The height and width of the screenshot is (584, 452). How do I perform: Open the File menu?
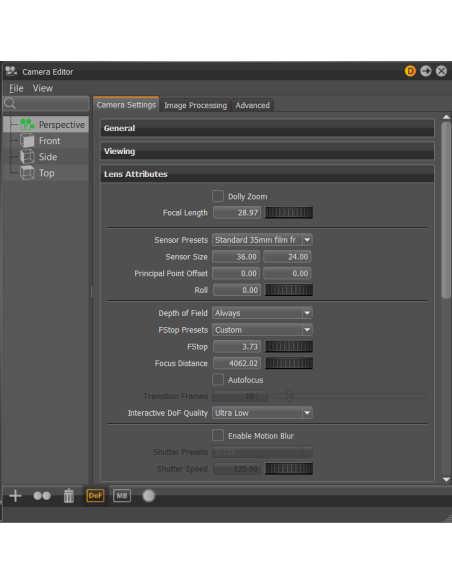pos(16,88)
